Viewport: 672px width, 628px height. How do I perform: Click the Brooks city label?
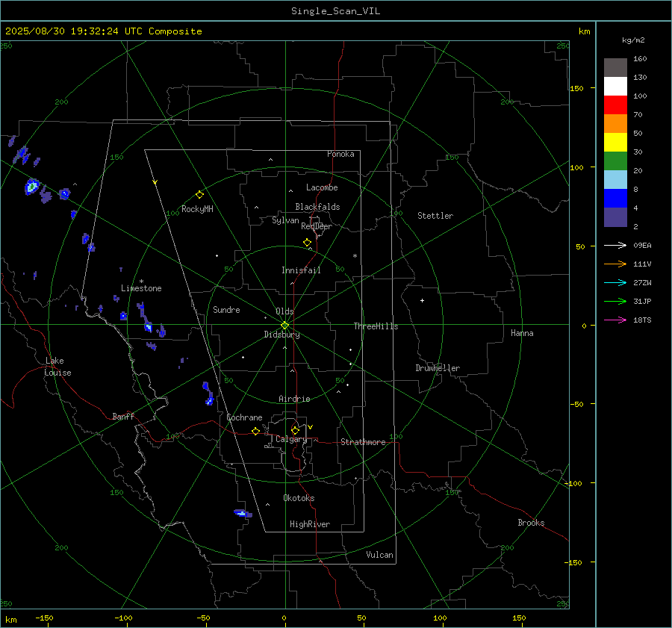point(531,523)
